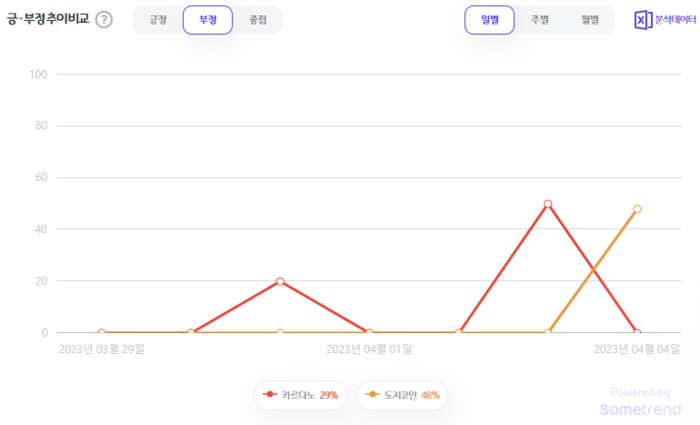Click the red 카르다노 legend marker icon

pyautogui.click(x=270, y=395)
